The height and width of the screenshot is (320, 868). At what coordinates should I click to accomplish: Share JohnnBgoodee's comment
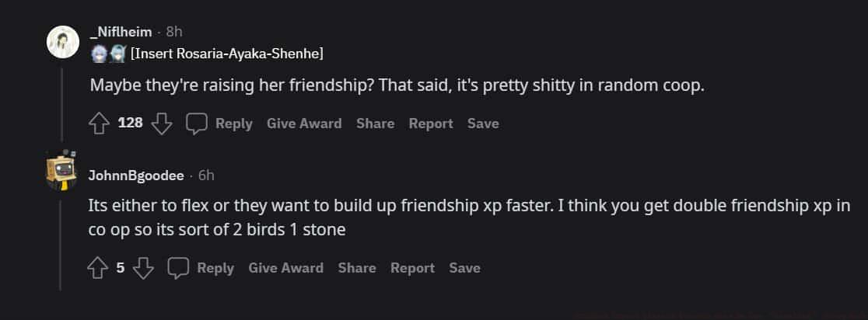(357, 268)
